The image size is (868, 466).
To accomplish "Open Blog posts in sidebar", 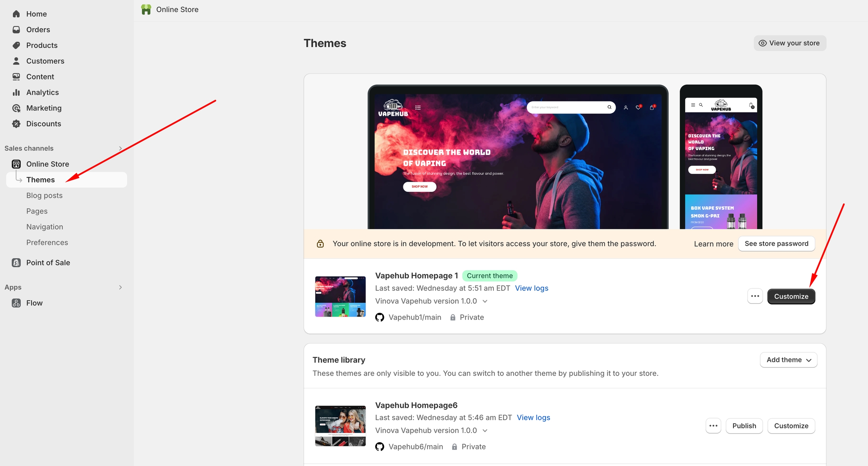I will 44,195.
